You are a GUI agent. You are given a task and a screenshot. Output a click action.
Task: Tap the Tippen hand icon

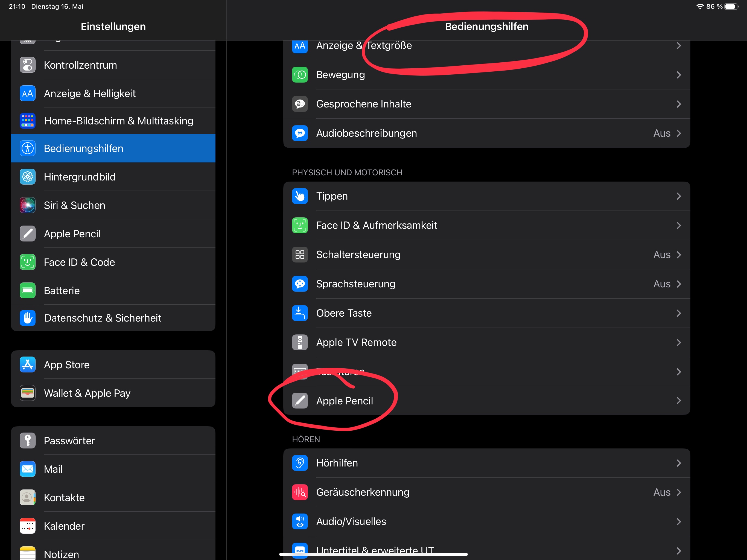(x=300, y=196)
